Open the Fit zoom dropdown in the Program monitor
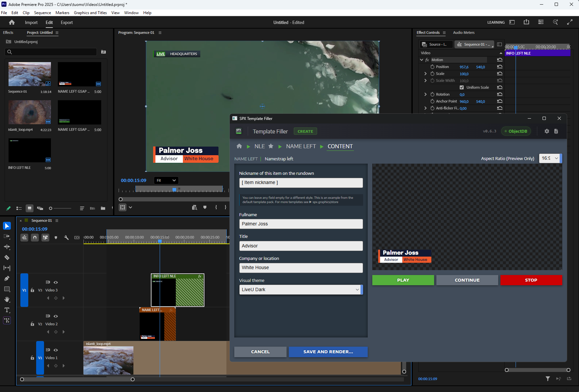 point(166,180)
